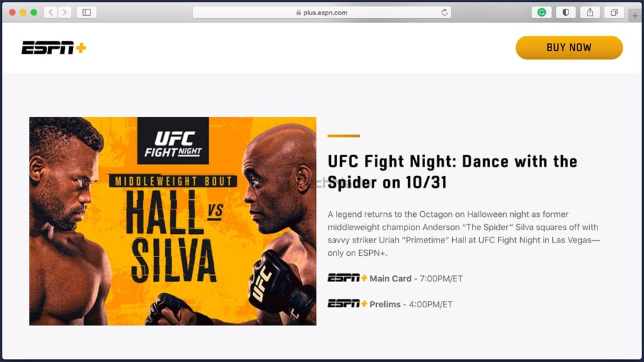Open the Hall vs Silva fight poster
Screen dimensions: 644x362
[x=173, y=221]
